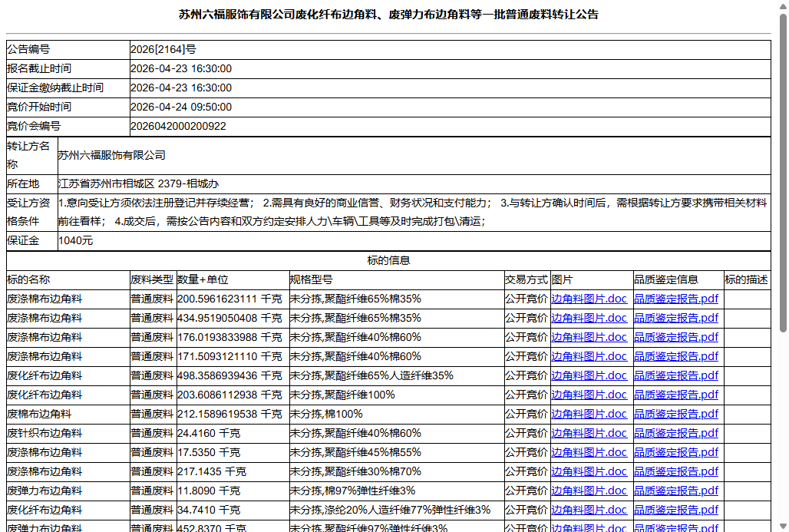Open 边角料图片.doc for 11.8090 千克 row
This screenshot has height=532, width=789.
589,491
